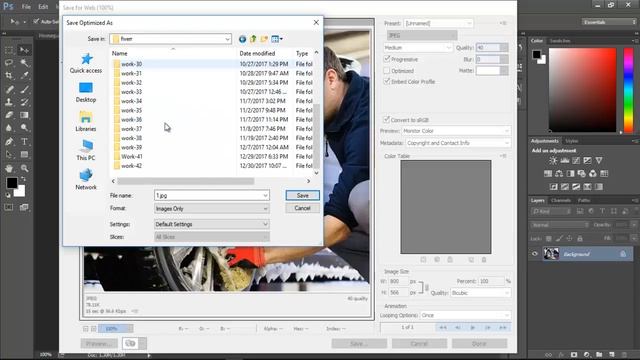Open the JPEG file format dropdown
640x360 pixels.
tap(422, 36)
